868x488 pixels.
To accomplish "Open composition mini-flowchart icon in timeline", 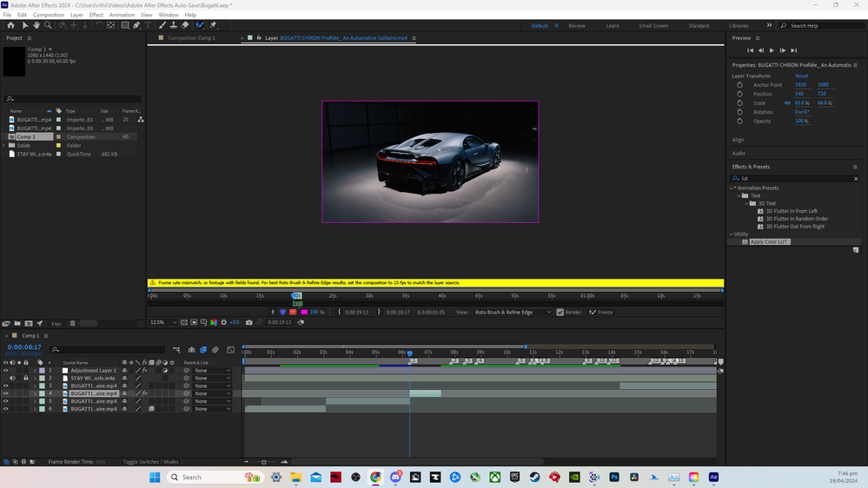I will pyautogui.click(x=176, y=350).
